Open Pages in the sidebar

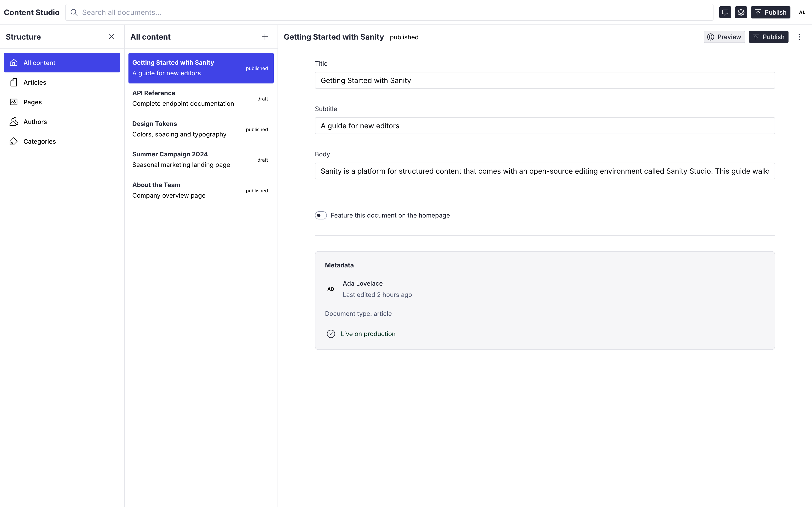point(62,102)
